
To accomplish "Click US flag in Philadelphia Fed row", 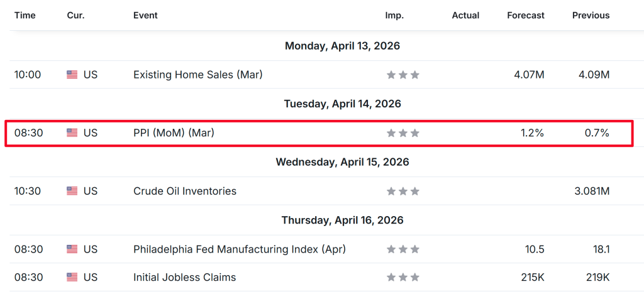I will (72, 249).
